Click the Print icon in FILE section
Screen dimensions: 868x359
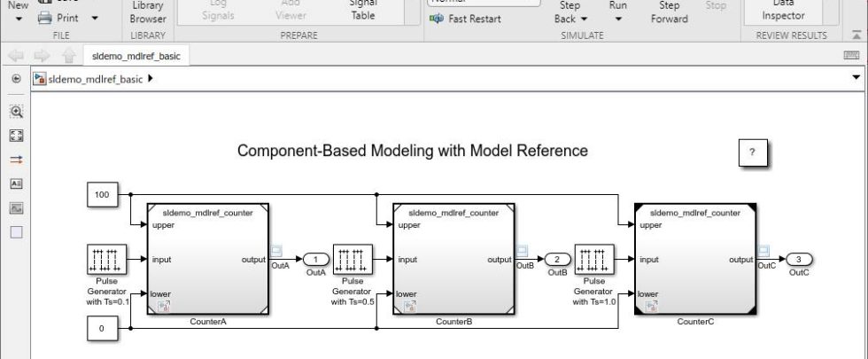pyautogui.click(x=45, y=18)
